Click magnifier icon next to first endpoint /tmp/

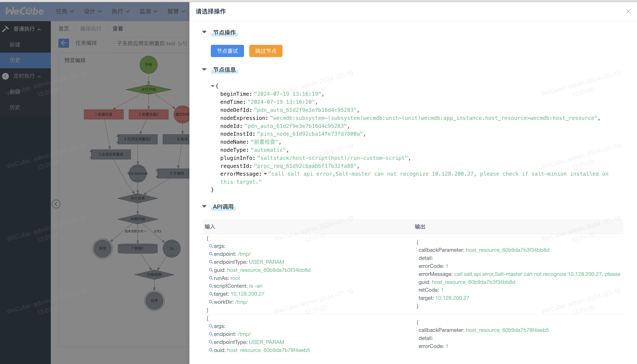211,254
